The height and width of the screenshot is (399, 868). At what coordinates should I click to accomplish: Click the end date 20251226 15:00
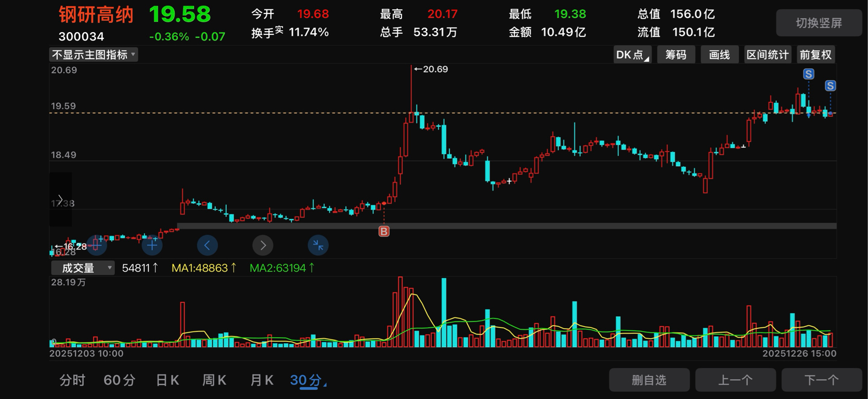coord(799,353)
